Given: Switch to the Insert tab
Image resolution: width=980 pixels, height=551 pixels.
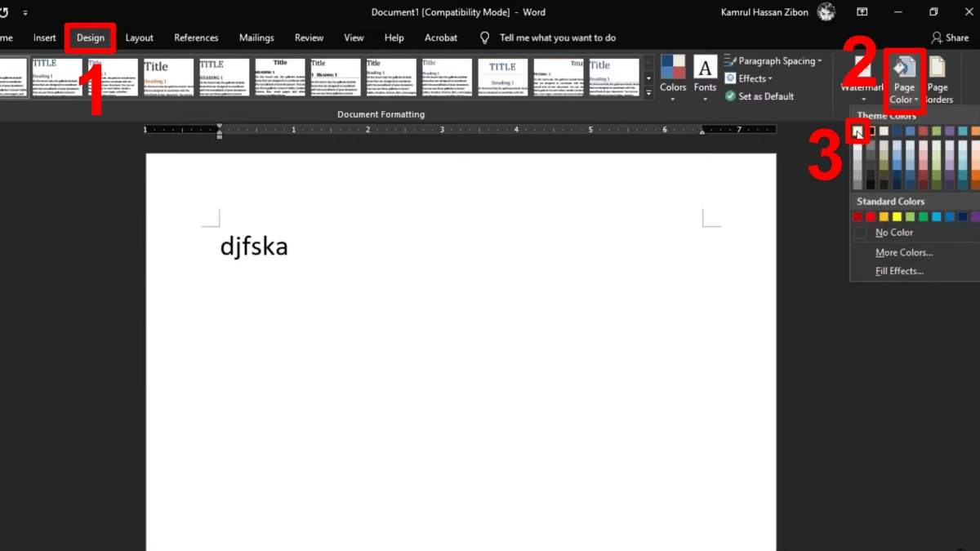Looking at the screenshot, I should (x=45, y=38).
